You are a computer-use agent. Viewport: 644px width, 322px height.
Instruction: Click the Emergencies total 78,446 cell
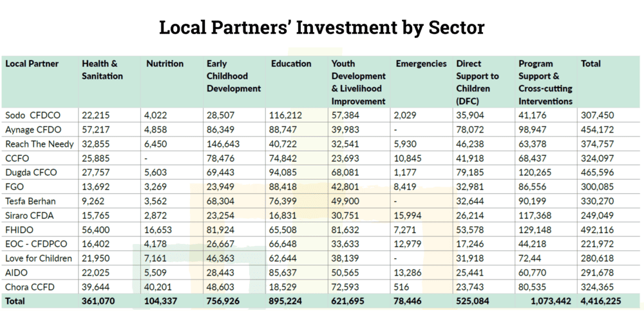point(413,301)
